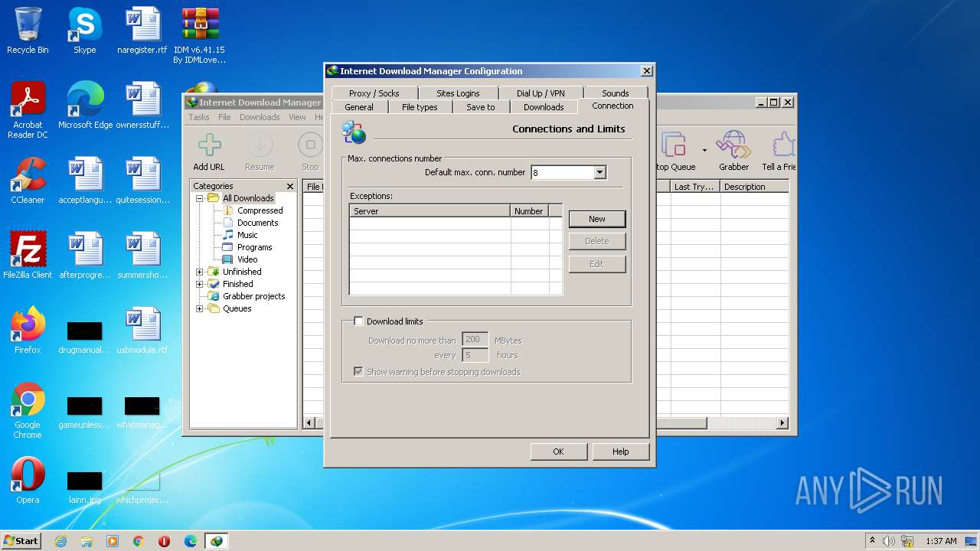
Task: Click the Tell a Friend toolbar icon
Action: 779,152
